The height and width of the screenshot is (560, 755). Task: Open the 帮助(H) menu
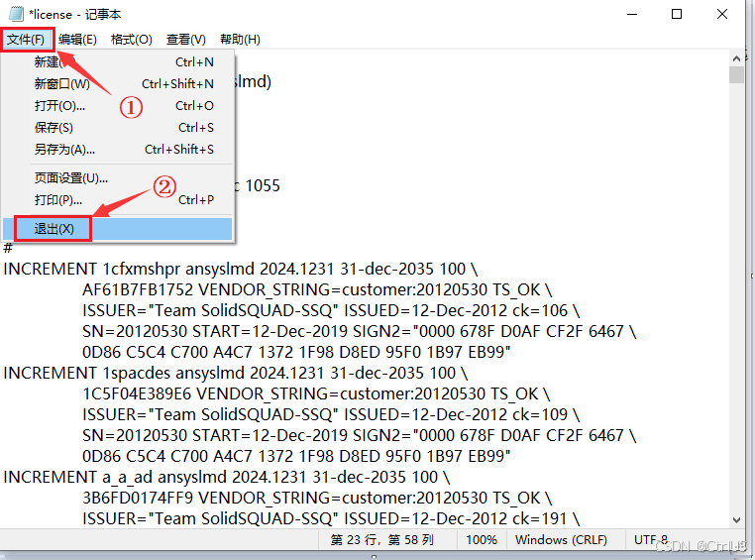(x=240, y=40)
